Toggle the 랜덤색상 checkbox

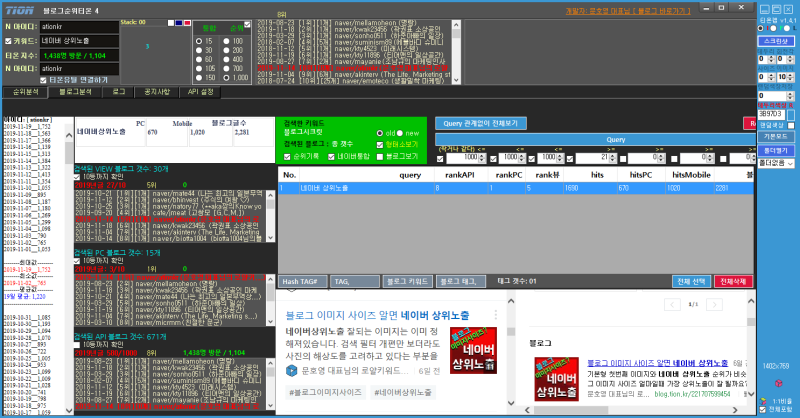791,126
